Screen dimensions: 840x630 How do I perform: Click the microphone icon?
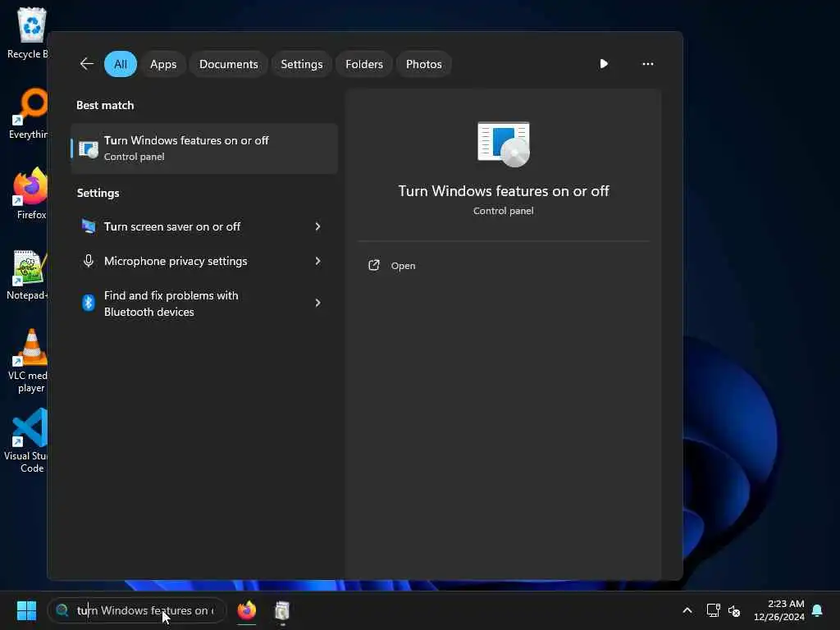pos(89,261)
